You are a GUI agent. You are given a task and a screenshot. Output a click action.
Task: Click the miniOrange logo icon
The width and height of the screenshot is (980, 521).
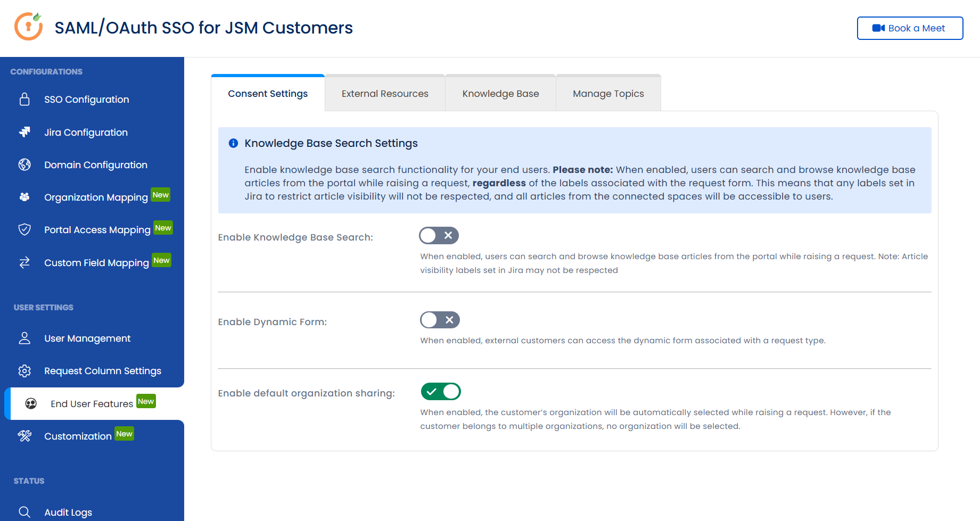coord(29,27)
